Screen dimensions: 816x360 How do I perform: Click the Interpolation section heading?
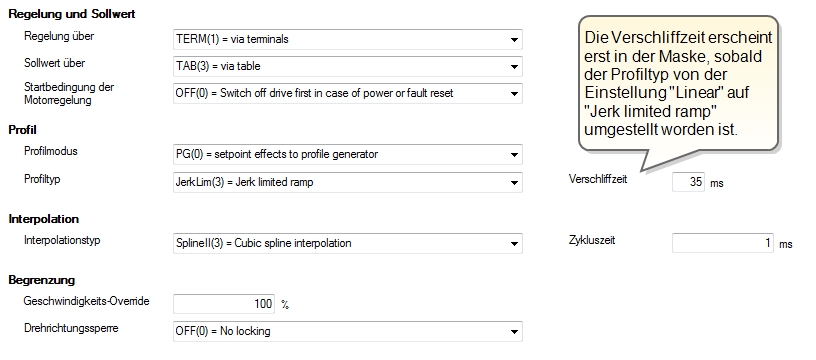(x=44, y=219)
